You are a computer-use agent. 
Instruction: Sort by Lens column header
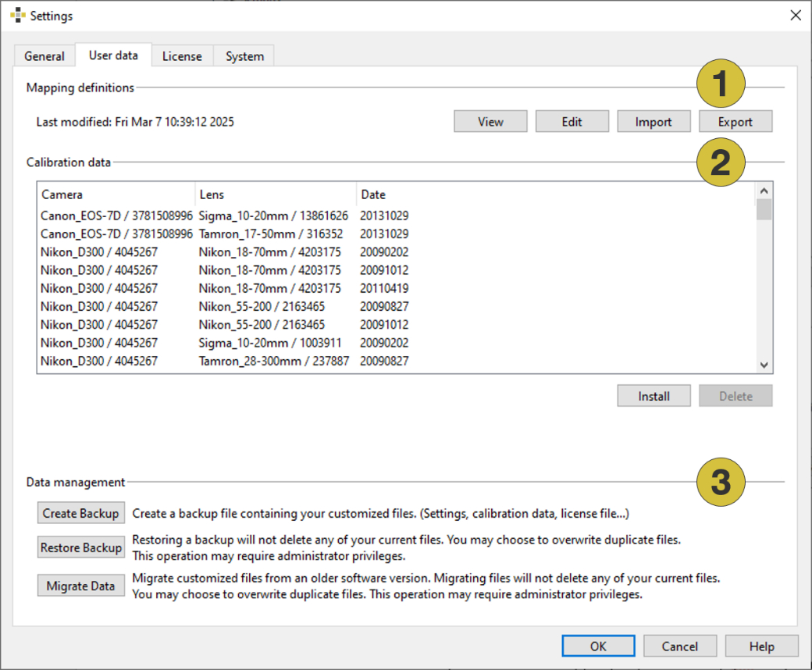click(276, 194)
